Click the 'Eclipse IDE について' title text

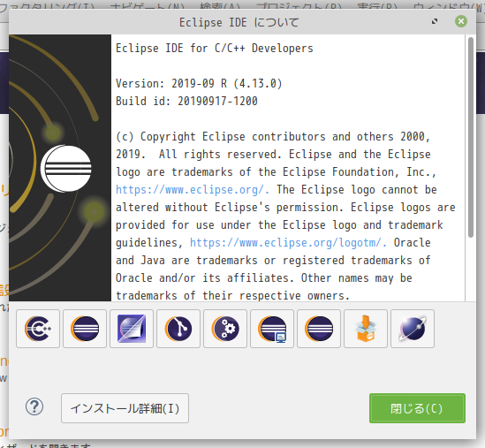(x=239, y=22)
